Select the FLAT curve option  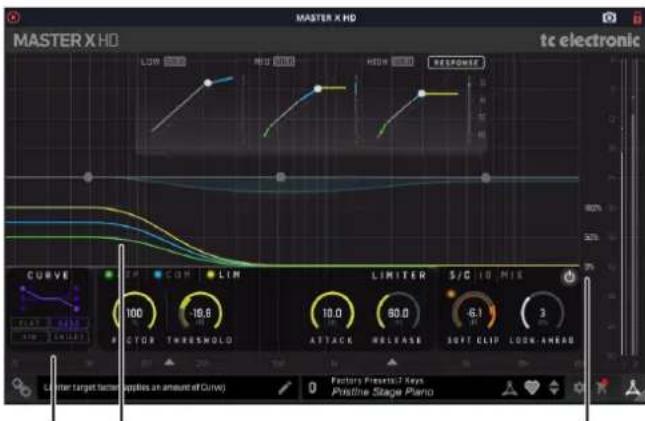[30, 323]
